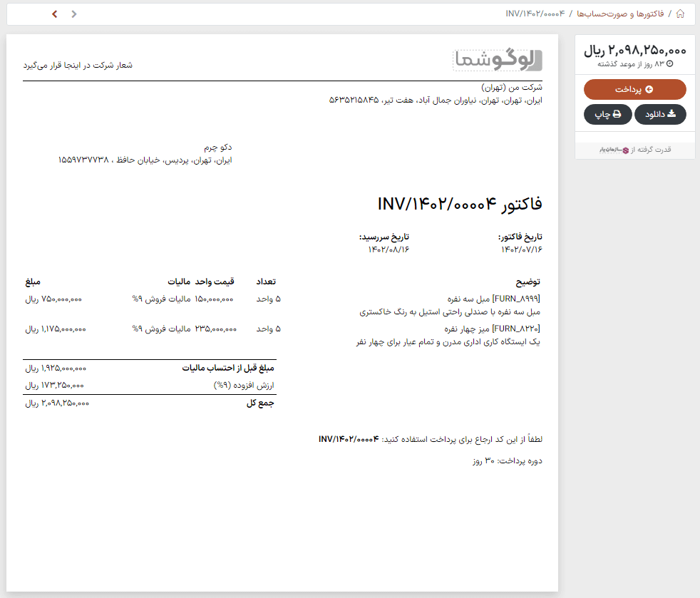Click the due date ۱۴۰۲/۰۸/۱۶
Screen dimensions: 700x598
click(x=388, y=249)
